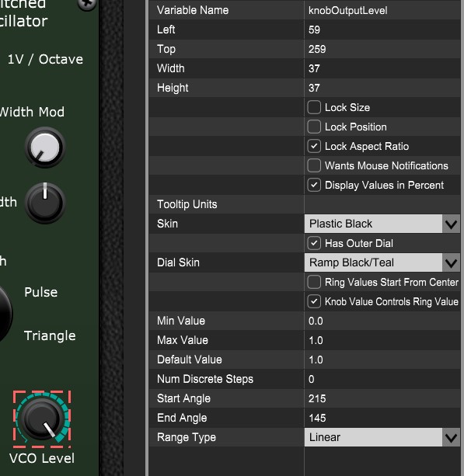The image size is (464, 476).
Task: Click the Default Value field
Action: coord(382,360)
